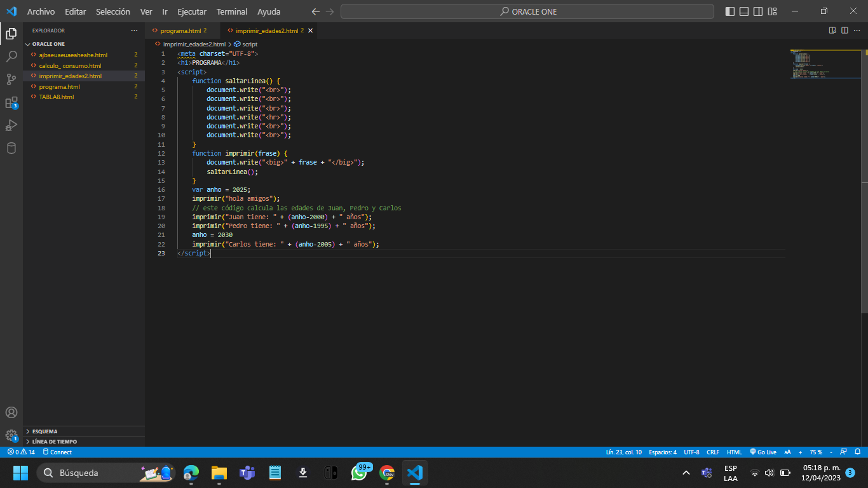Screen dimensions: 868x488
Task: Open the Database view in the activity bar
Action: [x=11, y=148]
